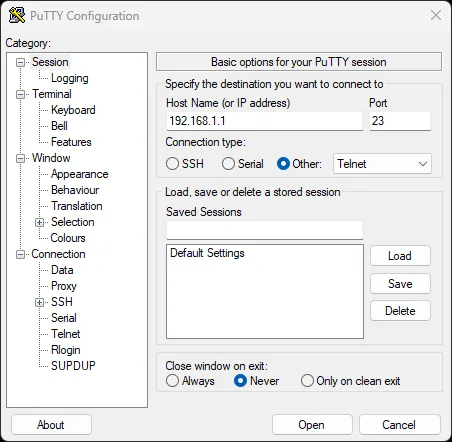Select Only on clean exit option

click(x=307, y=381)
